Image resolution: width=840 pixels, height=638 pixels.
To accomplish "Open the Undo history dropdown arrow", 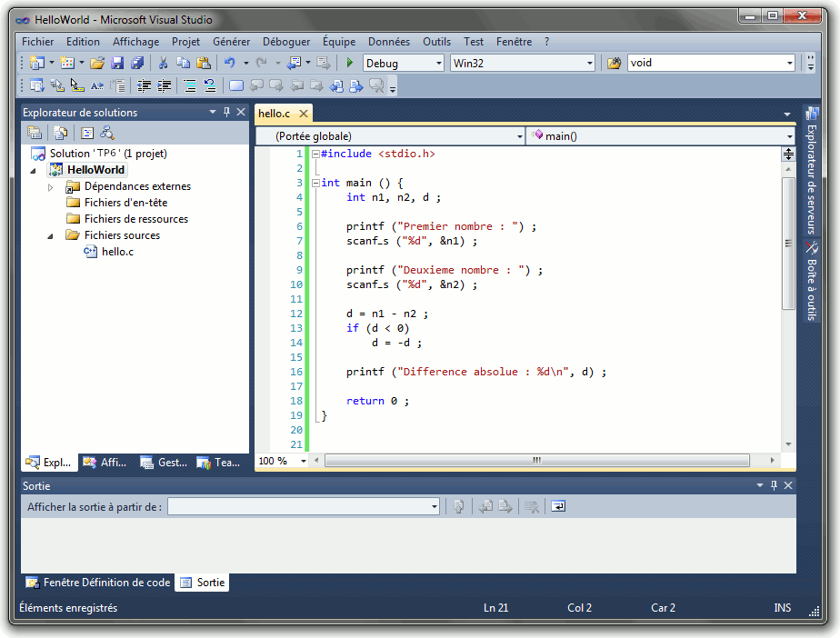I will (245, 64).
